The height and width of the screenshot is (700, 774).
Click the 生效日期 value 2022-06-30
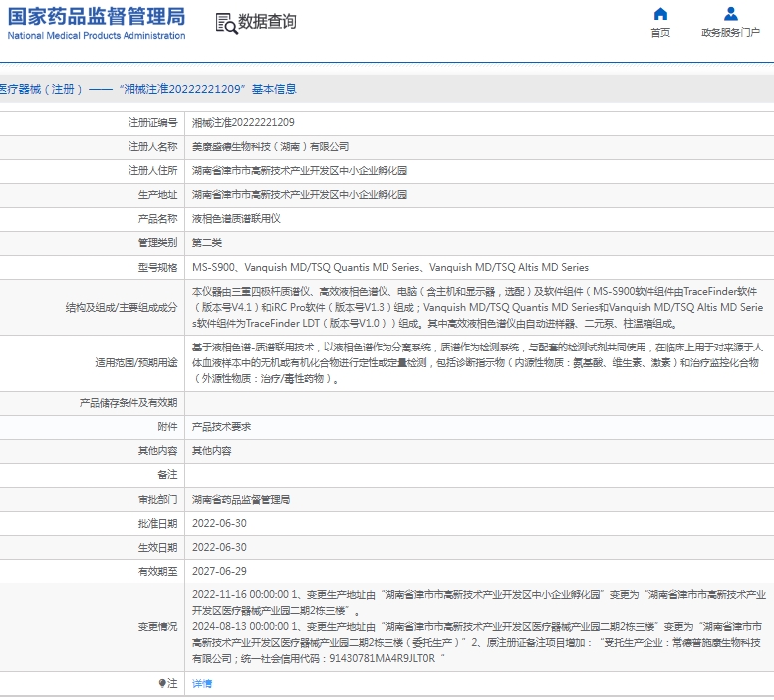219,547
